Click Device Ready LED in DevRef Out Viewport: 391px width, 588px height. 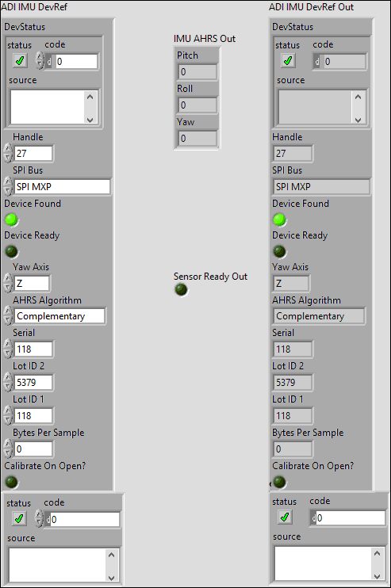279,251
